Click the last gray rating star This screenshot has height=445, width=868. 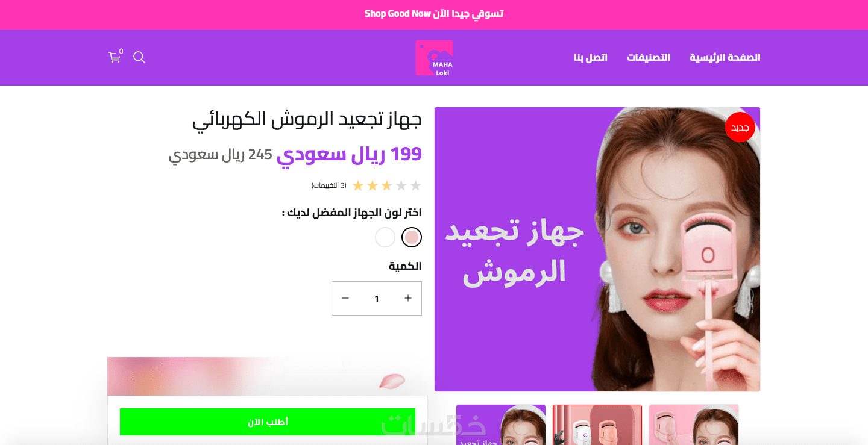click(415, 185)
